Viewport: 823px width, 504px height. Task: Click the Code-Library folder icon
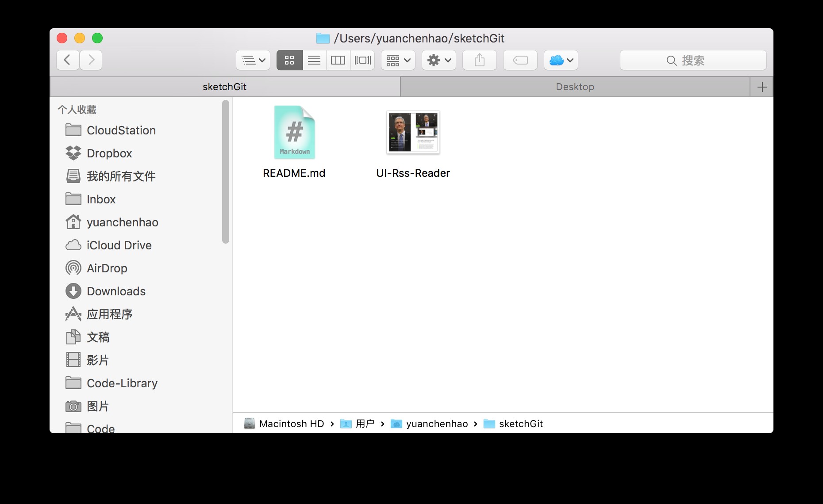[x=73, y=383]
